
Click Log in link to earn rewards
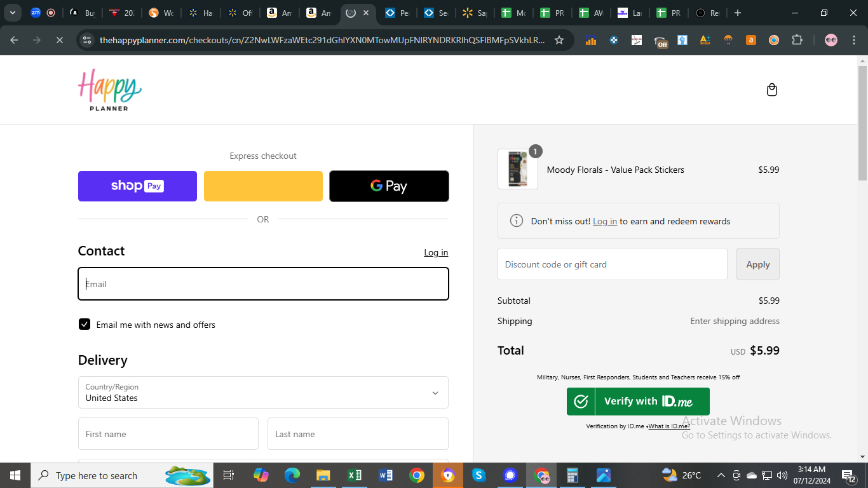tap(605, 221)
